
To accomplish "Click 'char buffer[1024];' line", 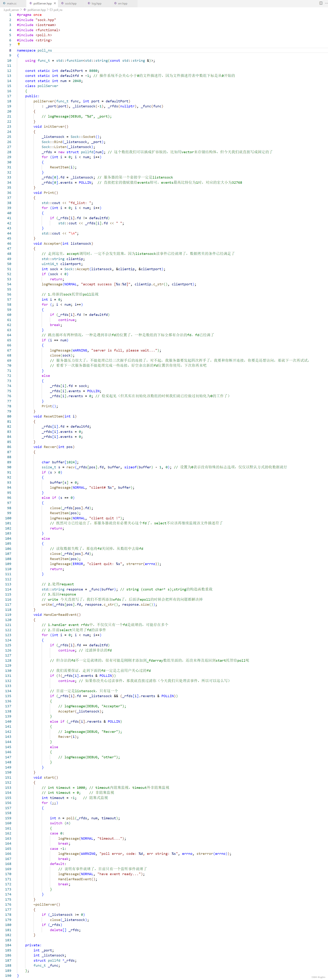I will (60, 462).
